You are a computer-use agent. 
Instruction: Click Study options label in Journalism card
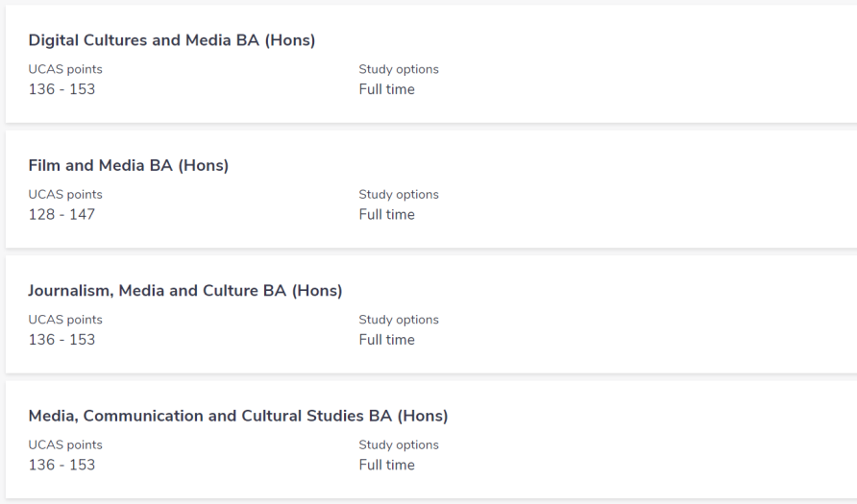(x=399, y=320)
